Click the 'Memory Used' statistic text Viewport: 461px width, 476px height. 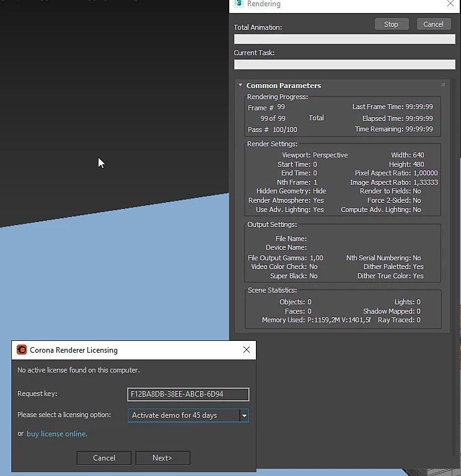point(316,320)
